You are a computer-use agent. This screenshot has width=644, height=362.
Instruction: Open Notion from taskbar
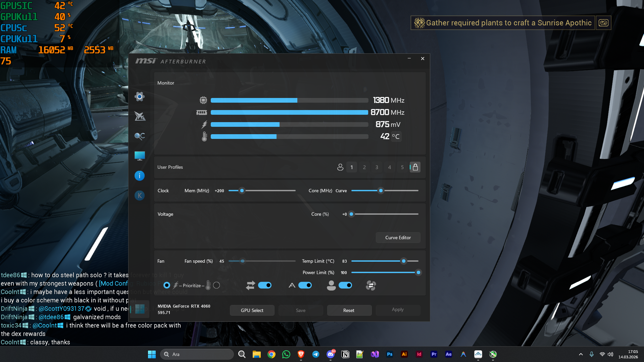(x=345, y=354)
